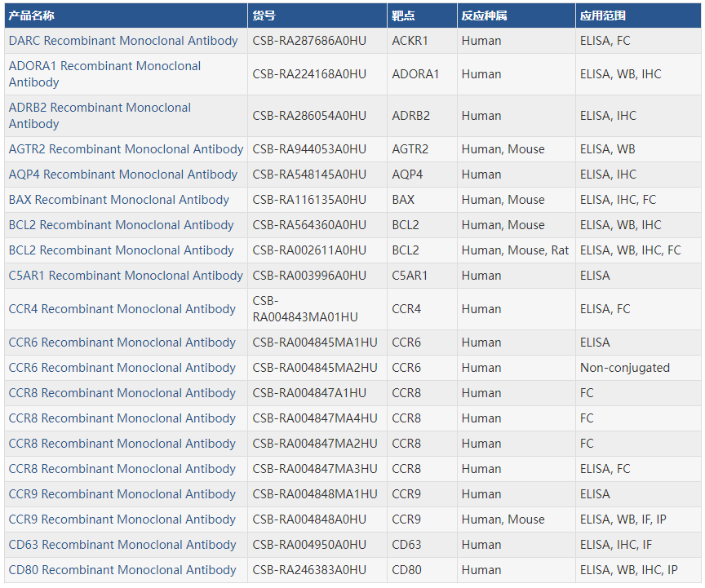705x588 pixels.
Task: Click catalog number CSB-RA002611A0HU
Action: [309, 250]
